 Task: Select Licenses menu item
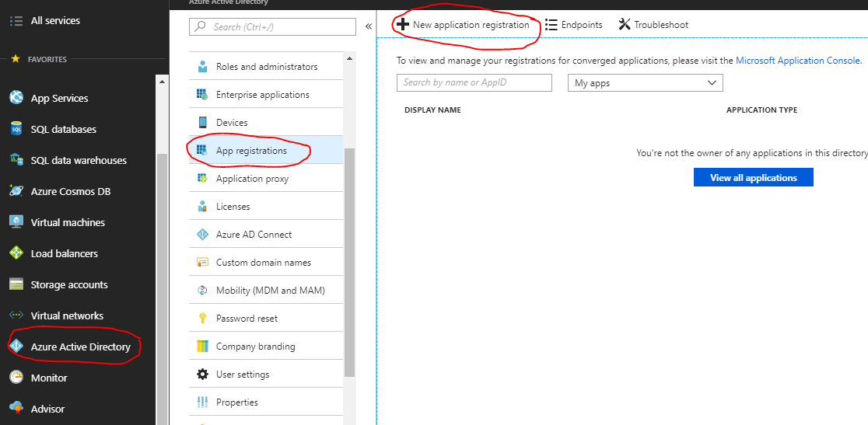click(266, 207)
